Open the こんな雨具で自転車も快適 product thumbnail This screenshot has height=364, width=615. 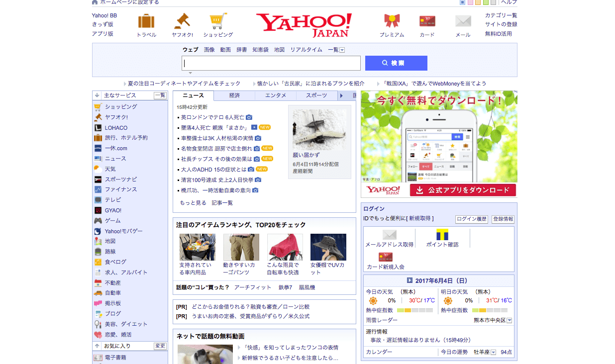[x=285, y=247]
